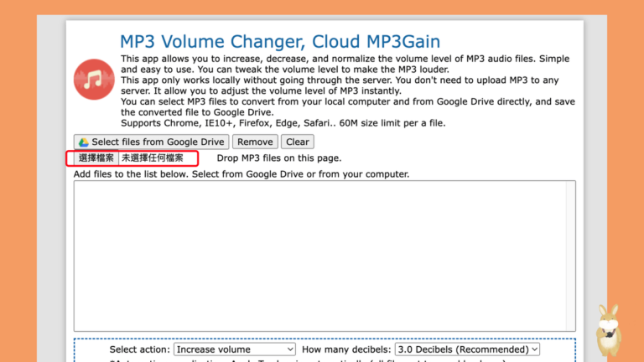Click the Remove button

(x=255, y=142)
